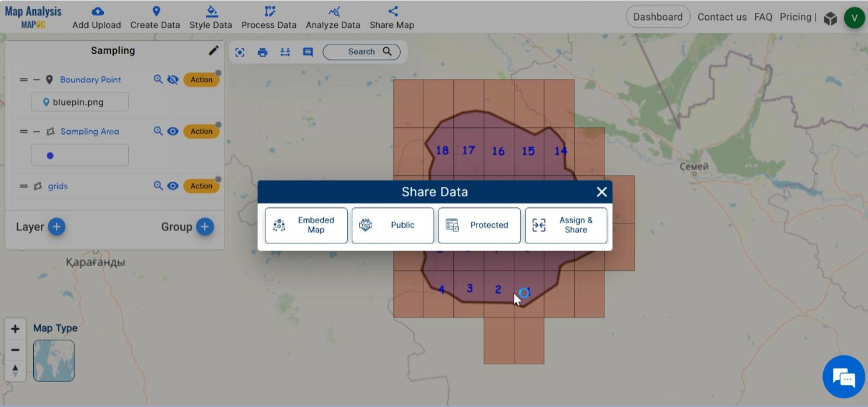
Task: Zoom to Boundary Point layer
Action: pos(158,79)
